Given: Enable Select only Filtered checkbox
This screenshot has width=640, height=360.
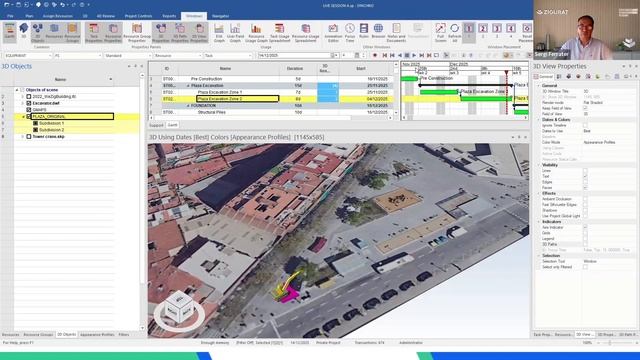Looking at the screenshot, I should point(585,267).
